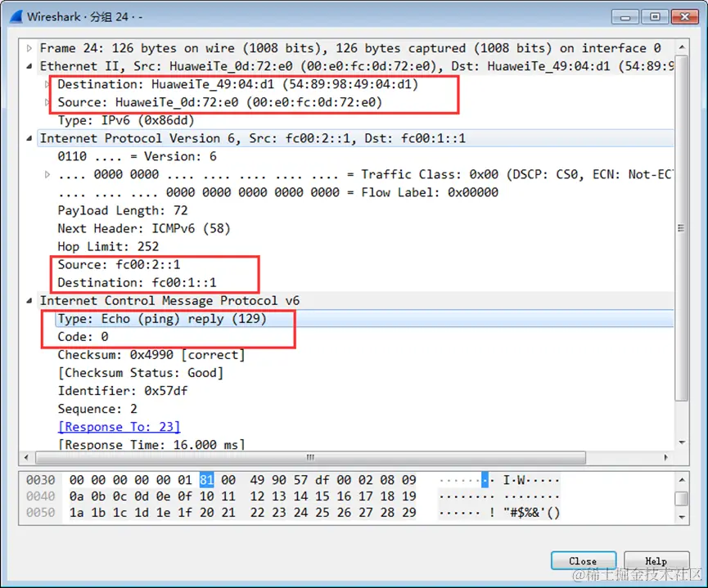Select the Sequence: 2 row
This screenshot has width=708, height=588.
(x=97, y=409)
